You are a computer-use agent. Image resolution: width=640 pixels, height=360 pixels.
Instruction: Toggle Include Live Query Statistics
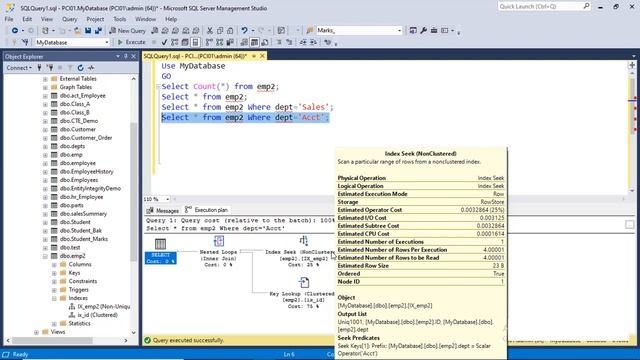[x=220, y=42]
